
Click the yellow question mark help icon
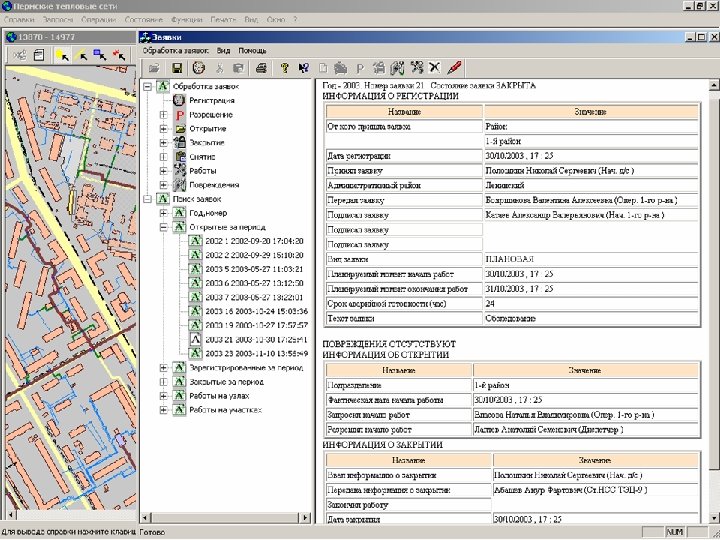[284, 68]
